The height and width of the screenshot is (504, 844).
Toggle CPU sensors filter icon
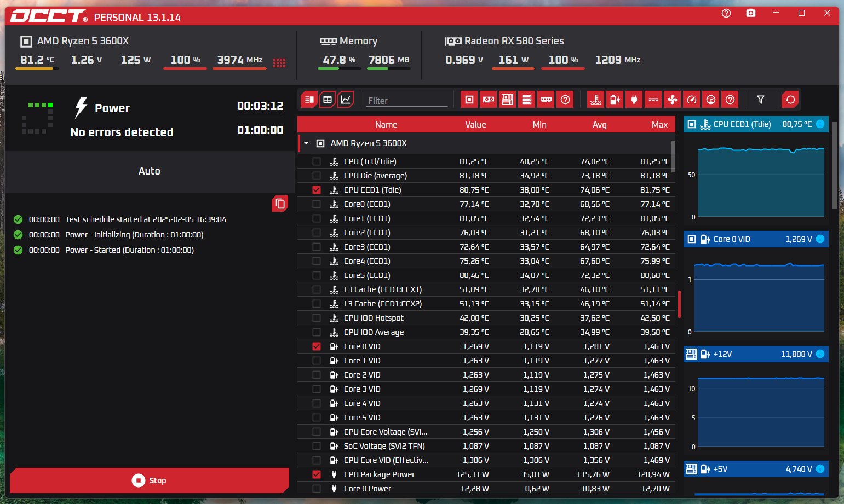pos(469,100)
